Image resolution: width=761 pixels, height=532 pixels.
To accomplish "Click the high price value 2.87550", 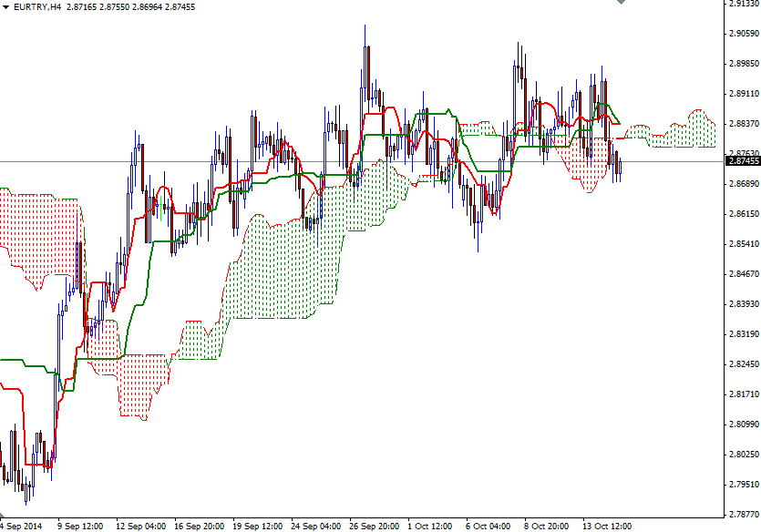I will (x=118, y=7).
